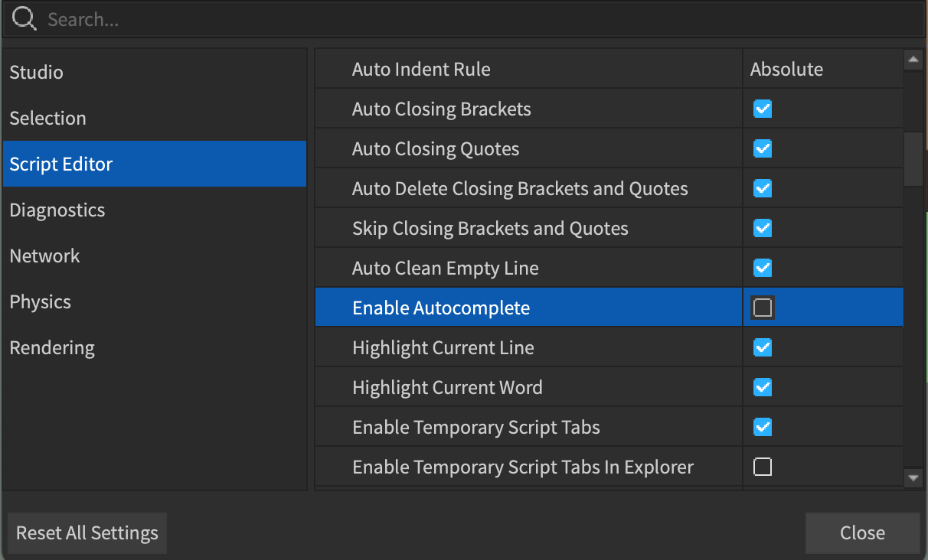Open the Physics settings section
This screenshot has height=560, width=928.
coord(40,301)
